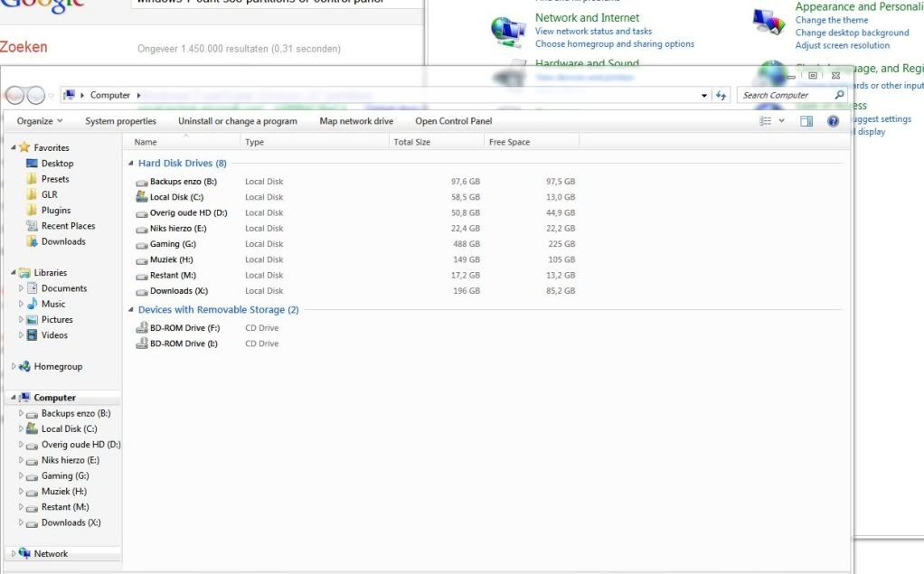Image resolution: width=924 pixels, height=574 pixels.
Task: Click the Help question mark icon
Action: [x=833, y=121]
